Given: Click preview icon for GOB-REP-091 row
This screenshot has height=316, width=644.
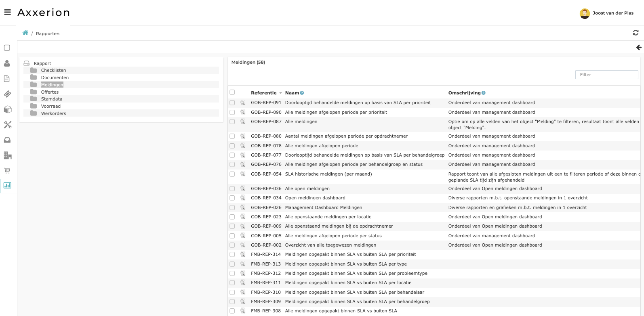Looking at the screenshot, I should click(x=243, y=103).
